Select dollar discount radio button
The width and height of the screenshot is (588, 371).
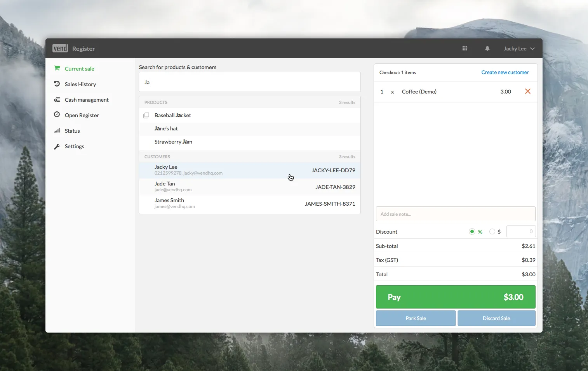click(492, 232)
